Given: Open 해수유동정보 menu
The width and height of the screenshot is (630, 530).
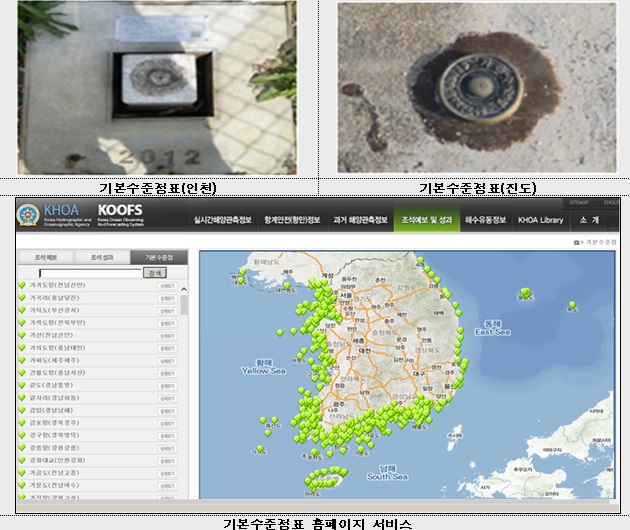Looking at the screenshot, I should 485,220.
